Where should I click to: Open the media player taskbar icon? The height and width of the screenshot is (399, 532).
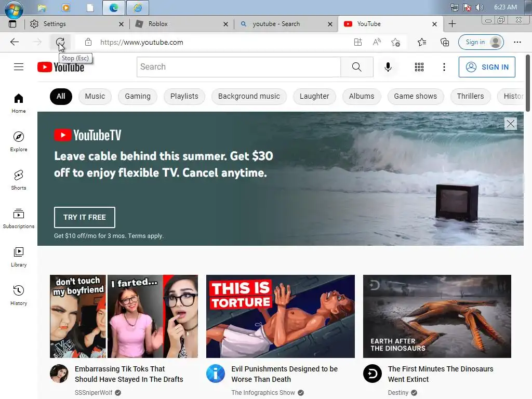click(x=66, y=7)
